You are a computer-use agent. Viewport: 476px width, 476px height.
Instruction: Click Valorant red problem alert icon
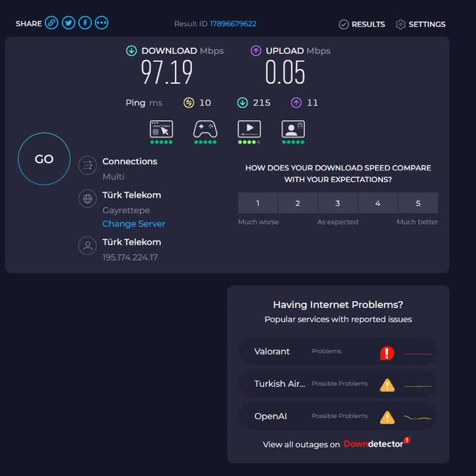(x=387, y=353)
